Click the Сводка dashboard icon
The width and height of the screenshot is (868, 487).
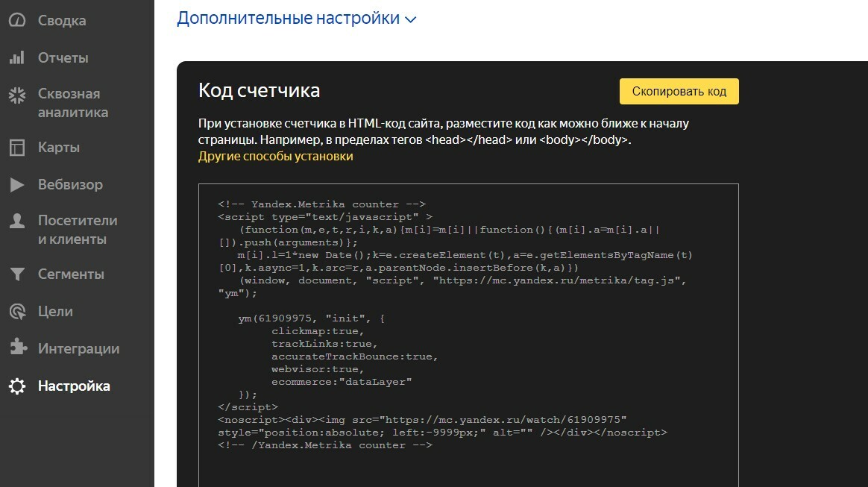pos(17,20)
